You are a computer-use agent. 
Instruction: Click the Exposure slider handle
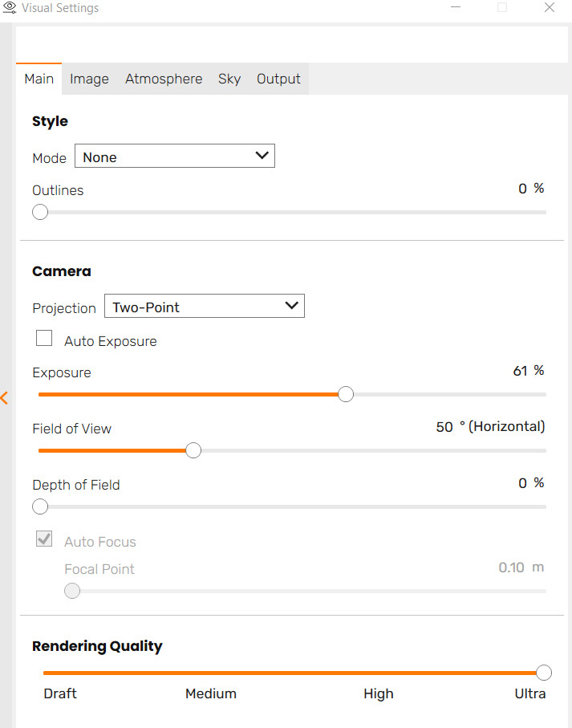pos(346,394)
